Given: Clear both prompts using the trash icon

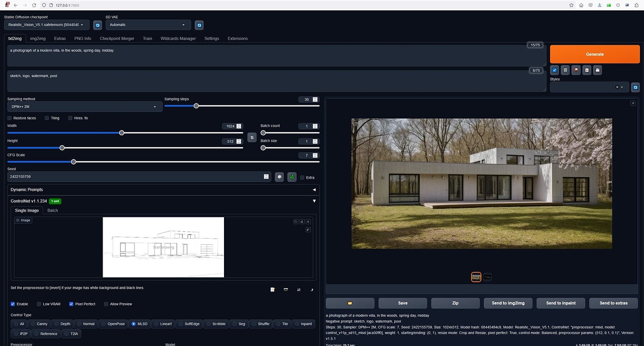Looking at the screenshot, I should point(565,70).
